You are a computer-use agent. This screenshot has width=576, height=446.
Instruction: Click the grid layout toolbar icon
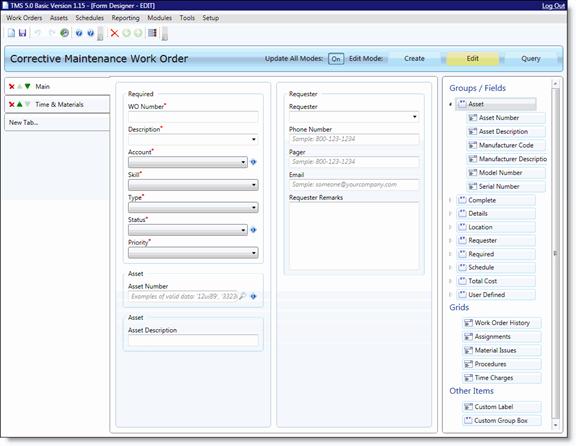coord(152,33)
